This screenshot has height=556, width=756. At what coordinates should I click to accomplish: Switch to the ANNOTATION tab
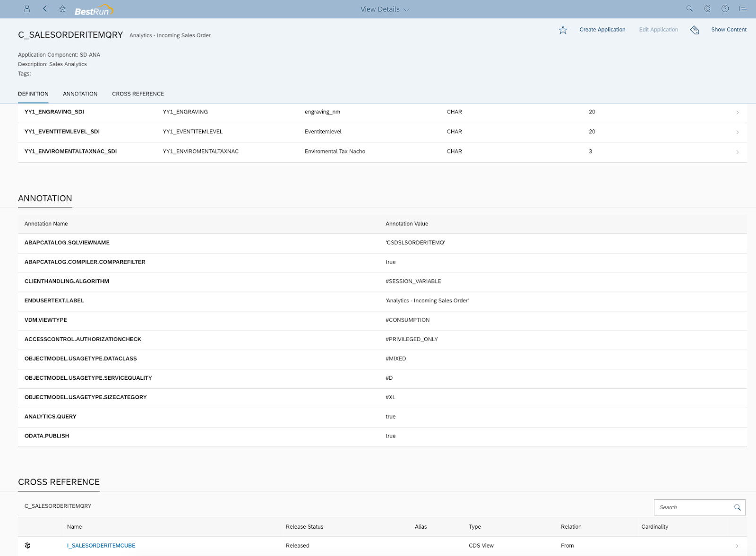80,94
